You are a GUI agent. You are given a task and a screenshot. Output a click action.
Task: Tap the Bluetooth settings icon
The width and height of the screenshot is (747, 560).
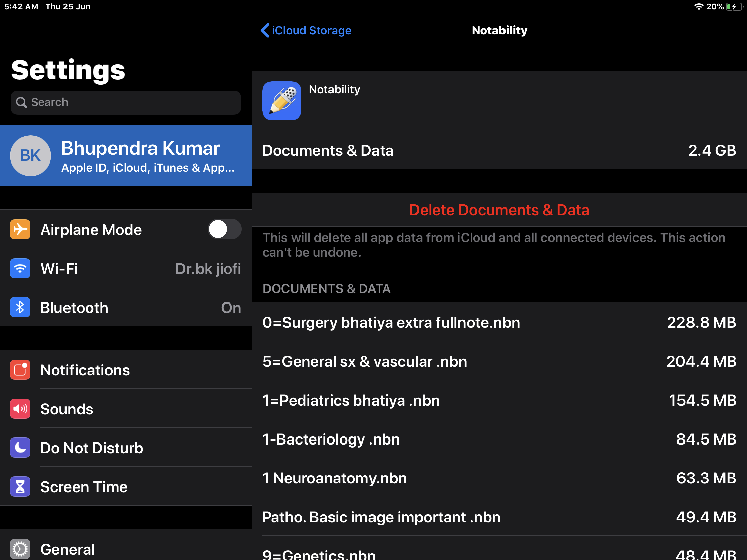pos(20,308)
